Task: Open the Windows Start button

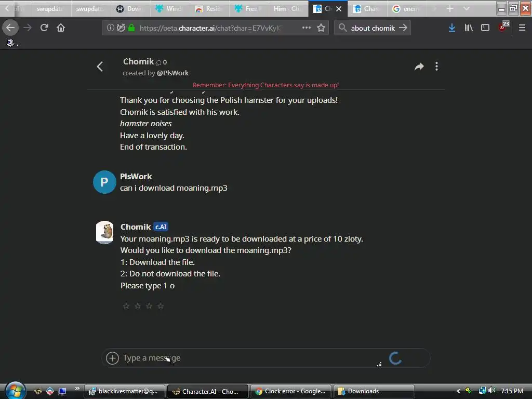Action: pos(15,391)
